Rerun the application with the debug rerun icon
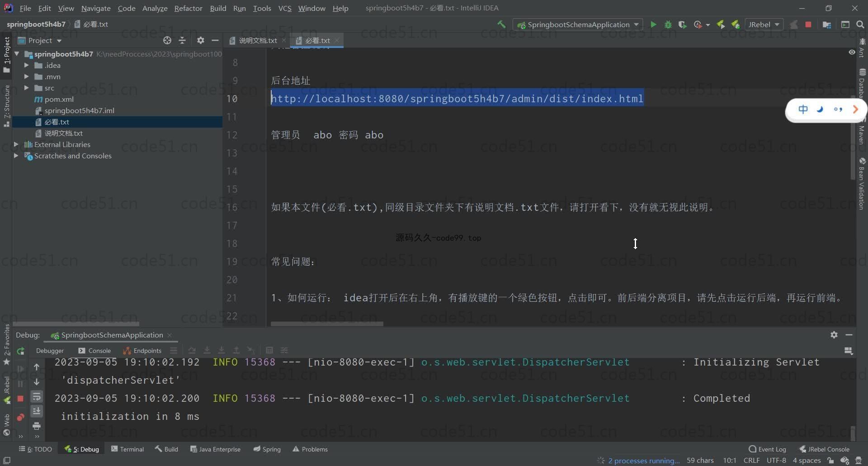This screenshot has height=466, width=868. (20, 351)
